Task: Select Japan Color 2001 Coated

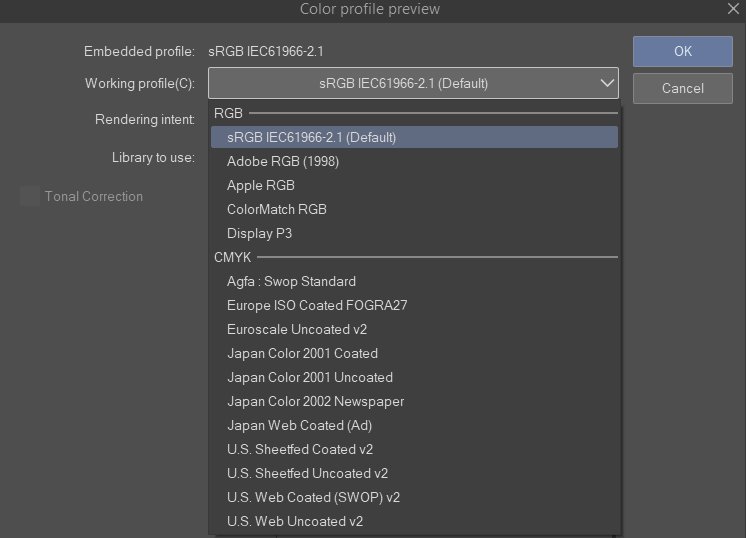Action: (x=414, y=353)
